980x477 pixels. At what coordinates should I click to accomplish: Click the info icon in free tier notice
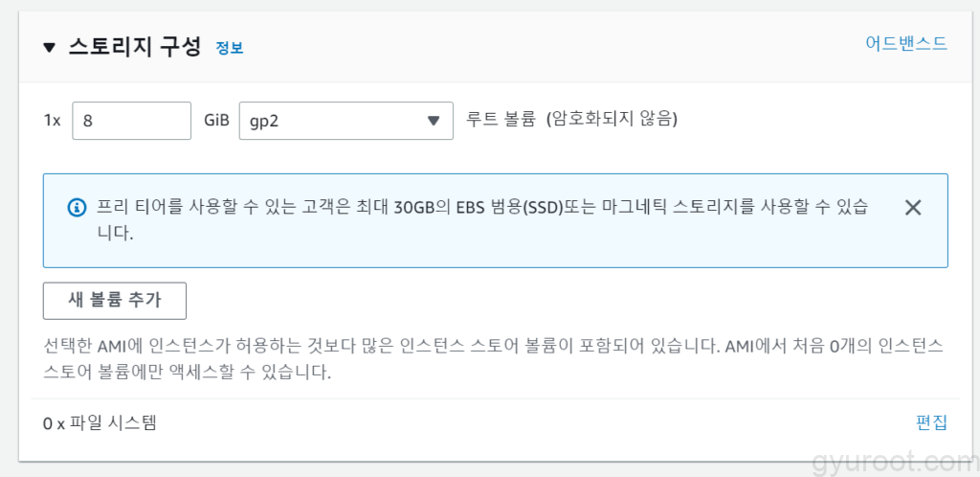77,208
